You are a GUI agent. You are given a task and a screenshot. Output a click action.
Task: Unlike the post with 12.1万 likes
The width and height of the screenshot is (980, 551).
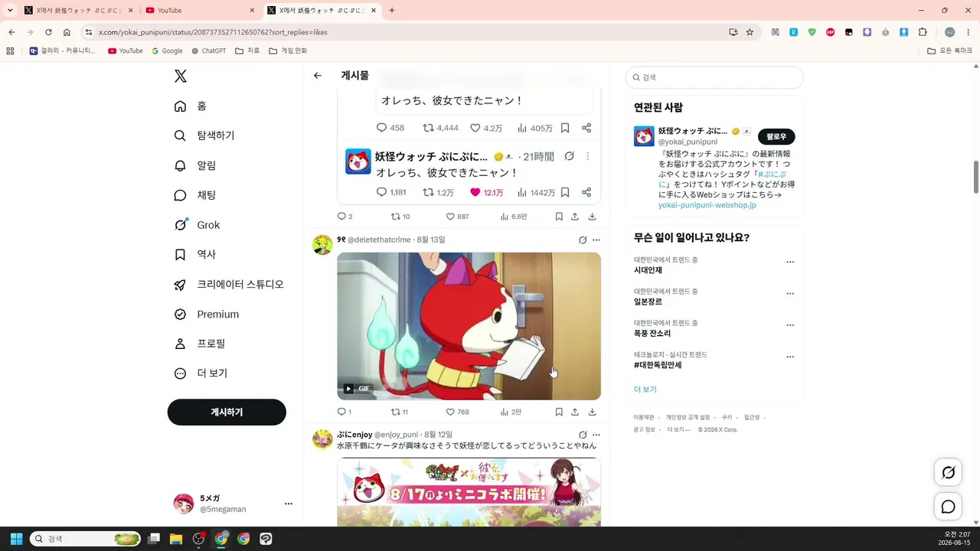click(x=485, y=192)
